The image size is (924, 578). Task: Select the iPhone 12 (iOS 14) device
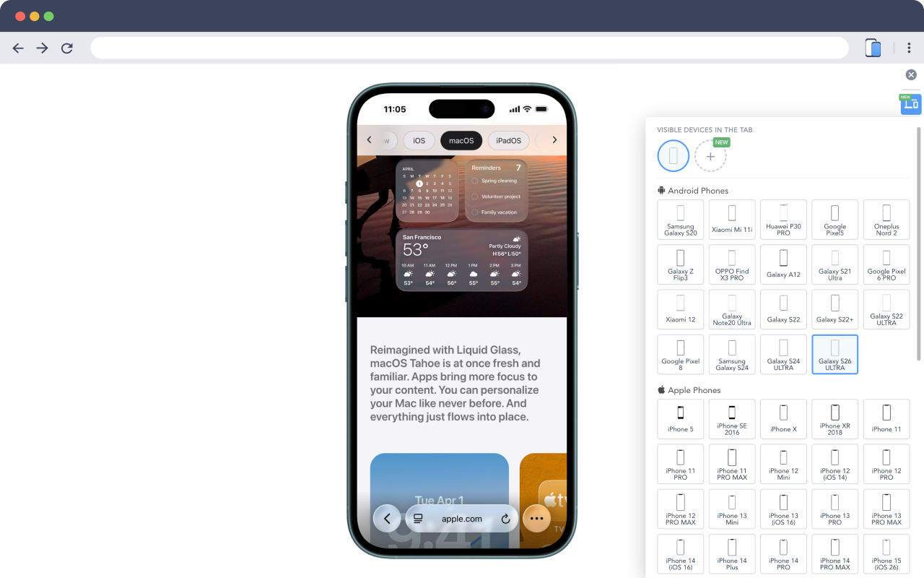[x=835, y=465]
